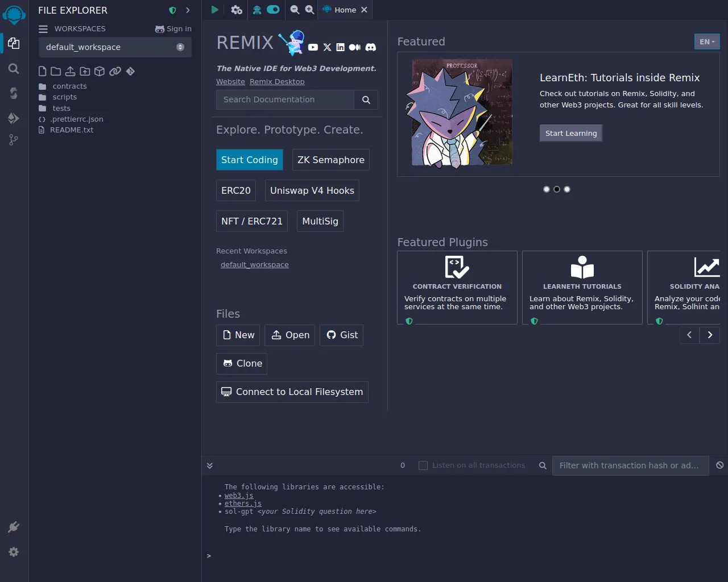The image size is (728, 582).
Task: Open the Search in files panel
Action: [14, 69]
